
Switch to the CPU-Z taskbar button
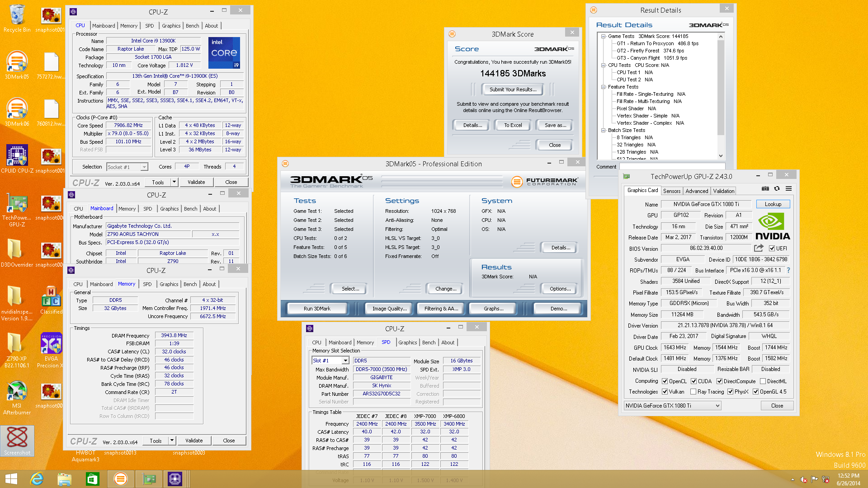coord(175,479)
